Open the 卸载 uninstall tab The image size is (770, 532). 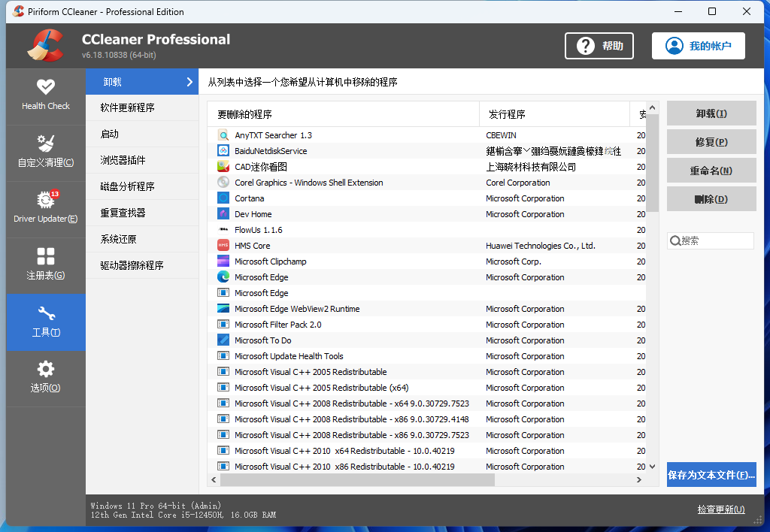point(142,82)
